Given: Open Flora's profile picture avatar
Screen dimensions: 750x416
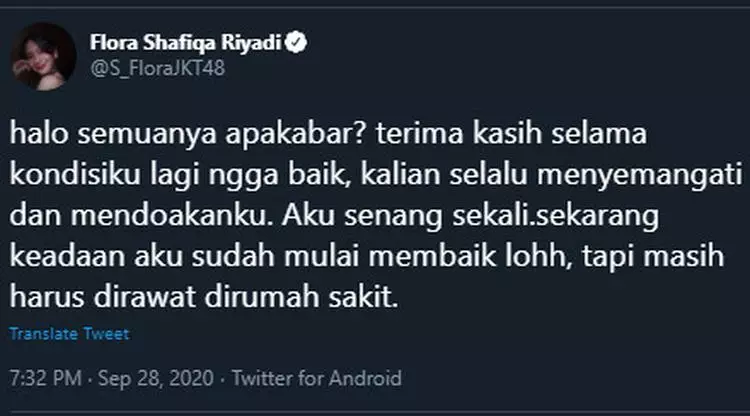Looking at the screenshot, I should point(44,56).
